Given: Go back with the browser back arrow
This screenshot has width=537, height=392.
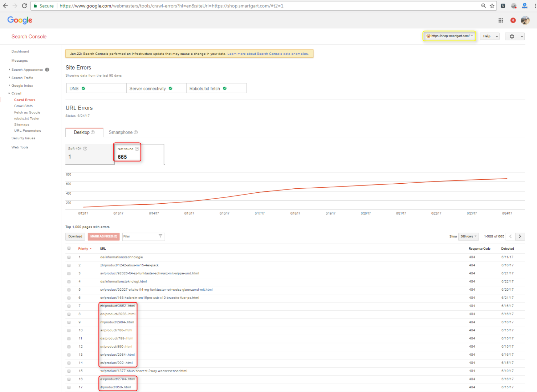Looking at the screenshot, I should pyautogui.click(x=5, y=6).
